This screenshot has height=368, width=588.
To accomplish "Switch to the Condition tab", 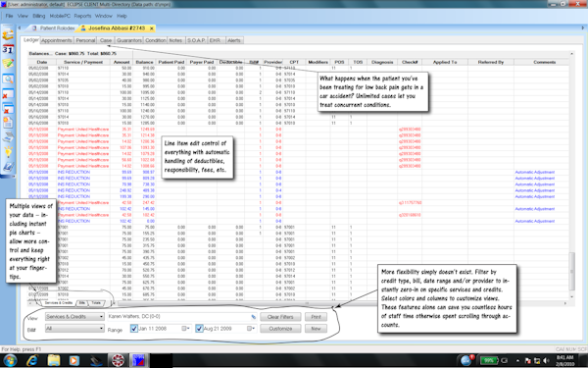I will (x=155, y=40).
